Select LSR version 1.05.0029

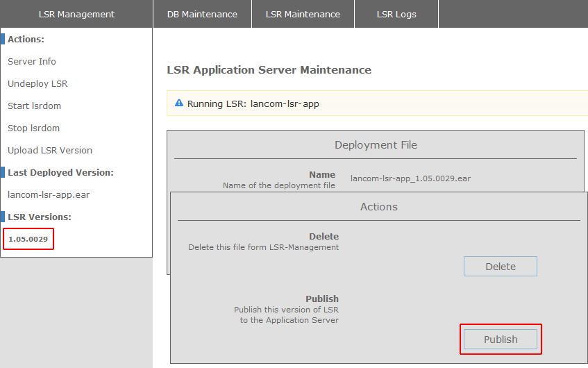click(x=28, y=239)
